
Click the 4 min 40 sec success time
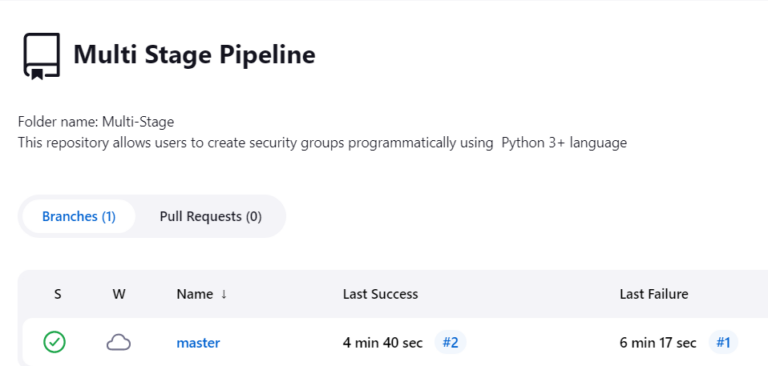point(383,342)
